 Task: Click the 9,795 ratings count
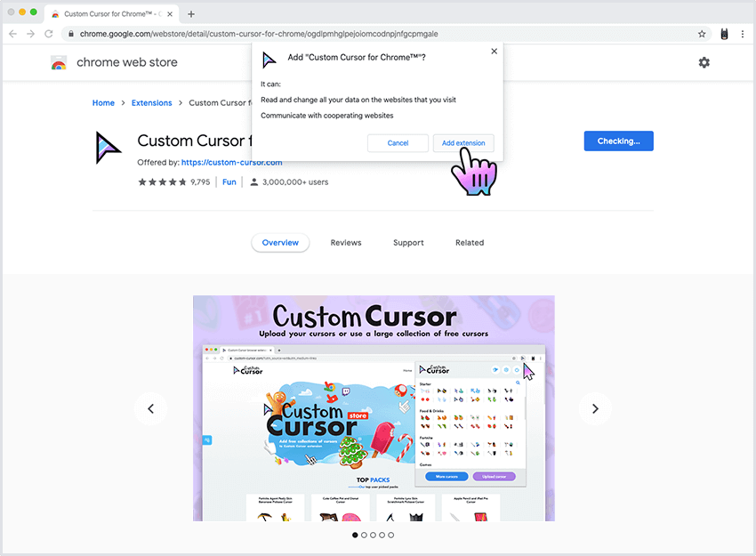[200, 181]
